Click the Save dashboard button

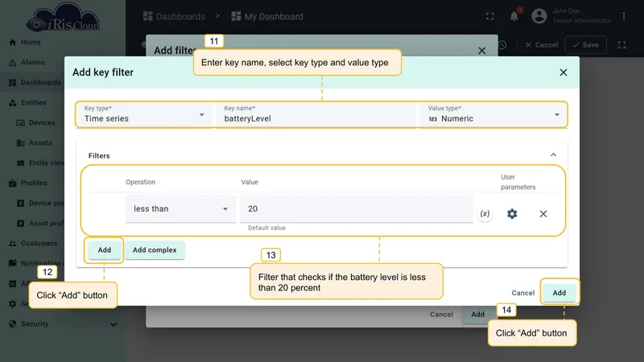pos(586,45)
